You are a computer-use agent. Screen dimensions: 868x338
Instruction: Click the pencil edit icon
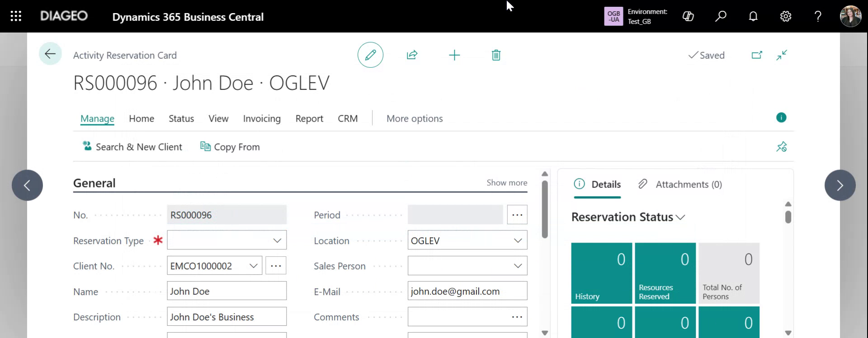point(370,55)
